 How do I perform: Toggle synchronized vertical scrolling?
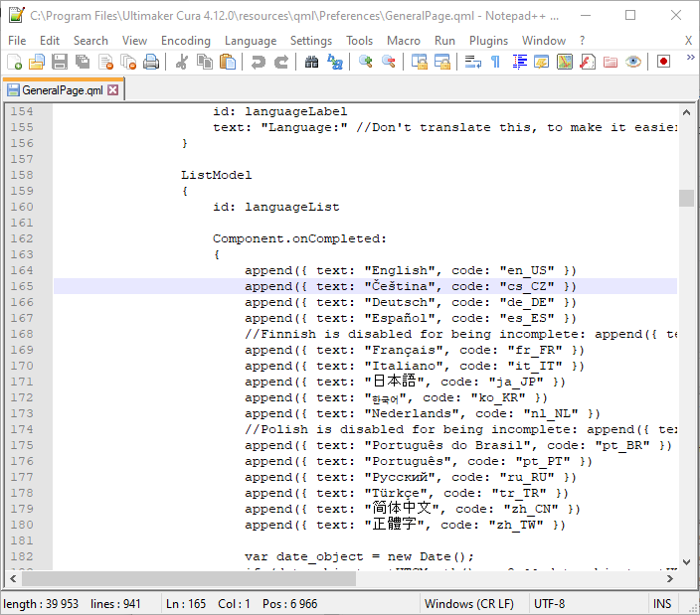point(420,62)
